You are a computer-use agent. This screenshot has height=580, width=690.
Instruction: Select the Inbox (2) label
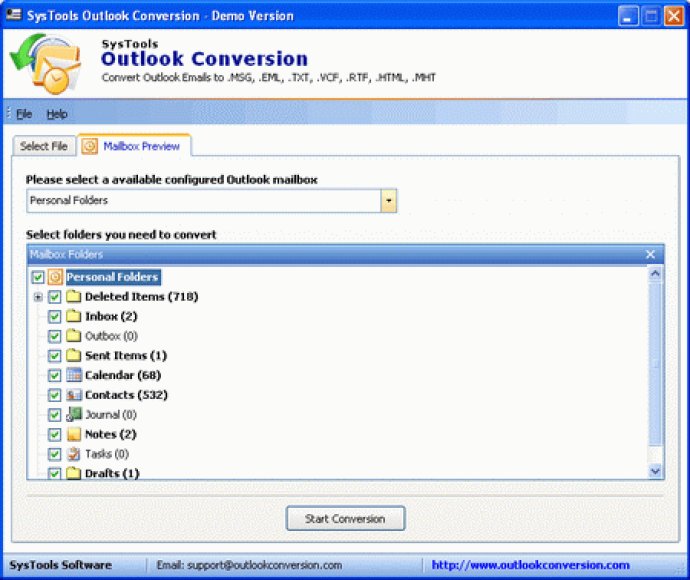tap(111, 316)
